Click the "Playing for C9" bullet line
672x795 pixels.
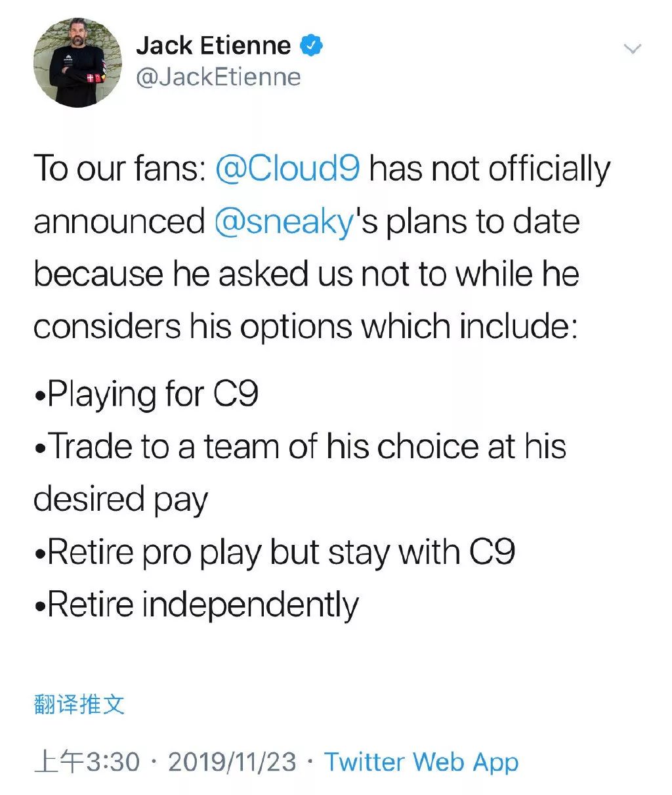tap(147, 394)
